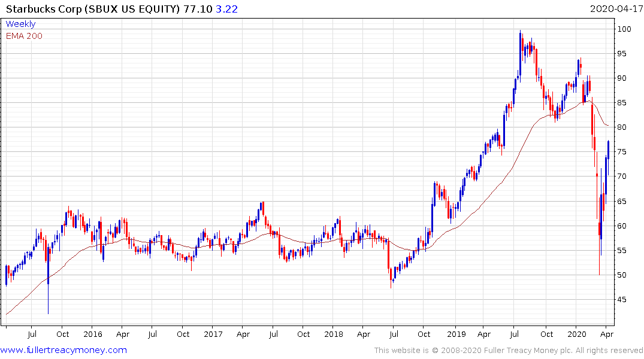
Task: Click the 2018 year axis label
Action: pos(334,334)
